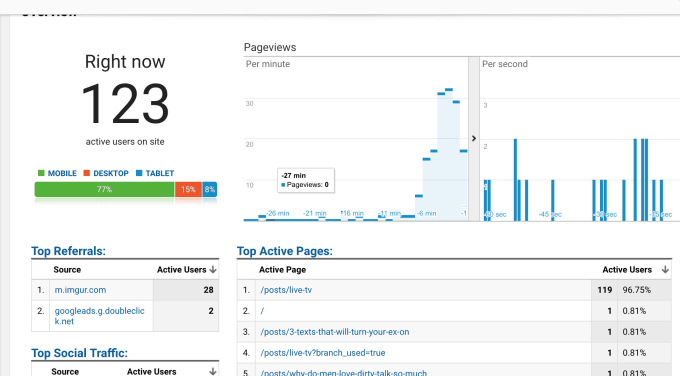
Task: Open /posts/live-tv?branch_used=true page link
Action: click(x=323, y=353)
